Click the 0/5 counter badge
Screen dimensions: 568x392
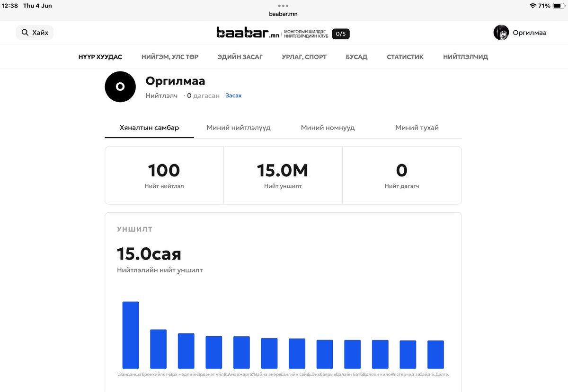(341, 34)
